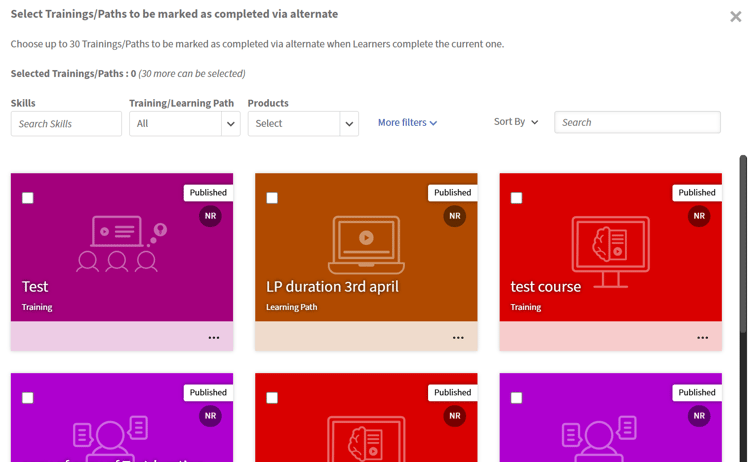Click 'Training' label on test course card

pyautogui.click(x=526, y=307)
